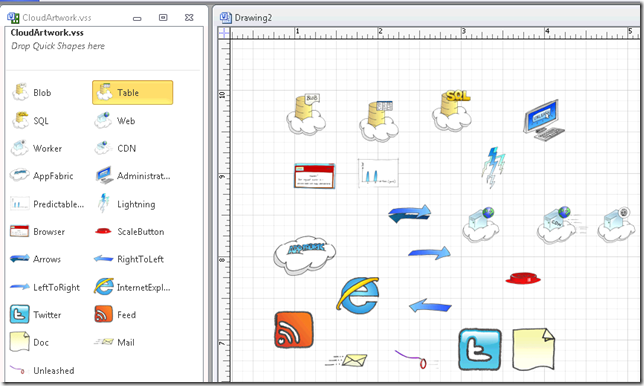644x386 pixels.
Task: Click the orange RSS feed shape on canvas
Action: pos(293,330)
